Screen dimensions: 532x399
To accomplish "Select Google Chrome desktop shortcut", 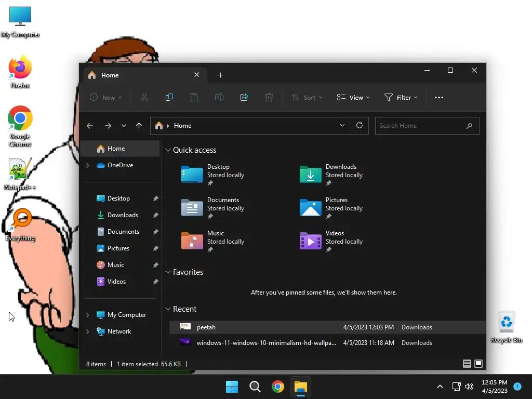I will click(20, 126).
